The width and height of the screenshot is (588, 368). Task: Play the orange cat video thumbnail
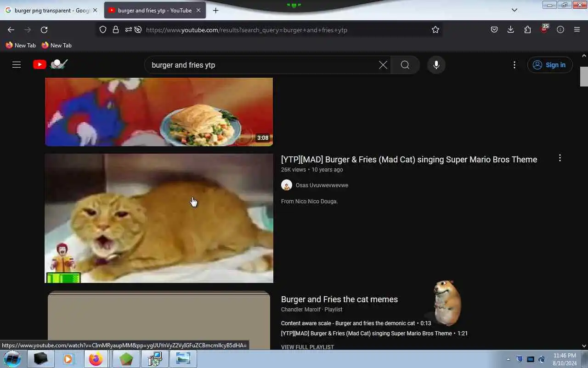[x=159, y=218]
